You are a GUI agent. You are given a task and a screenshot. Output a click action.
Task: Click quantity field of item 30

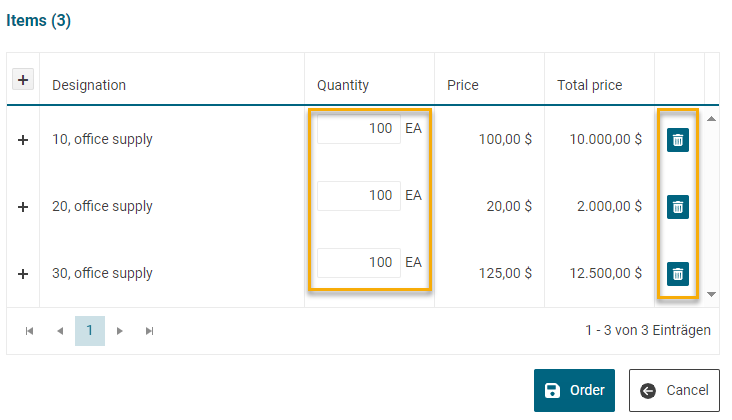click(359, 263)
